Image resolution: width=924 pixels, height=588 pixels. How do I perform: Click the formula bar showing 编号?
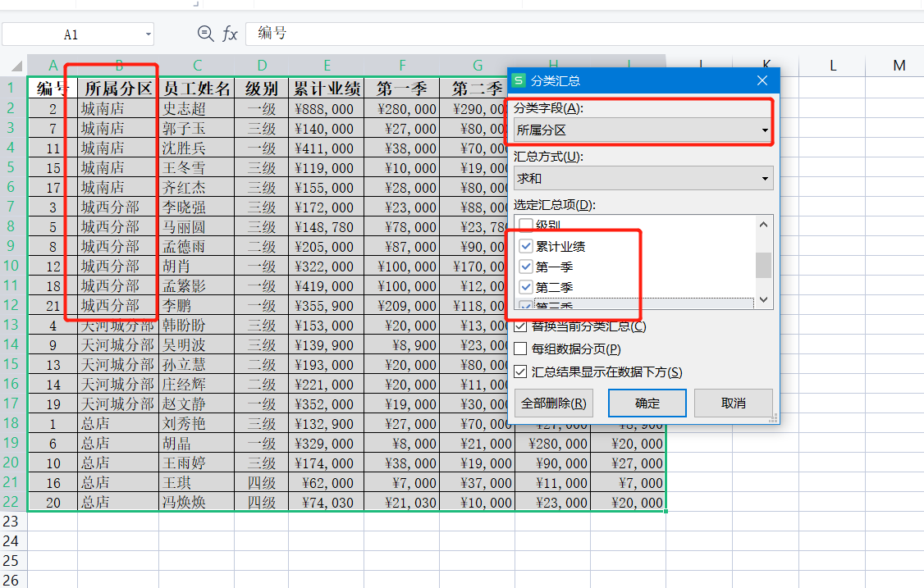click(574, 34)
